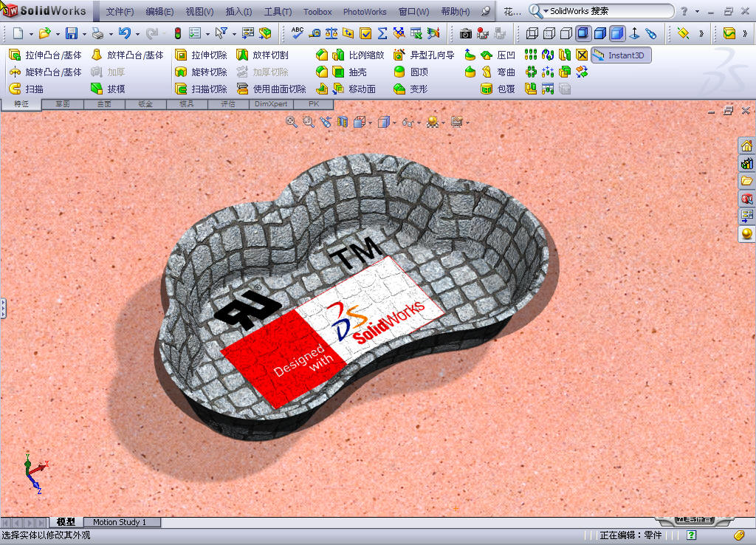
Task: Click the Sigma equations icon
Action: point(382,33)
